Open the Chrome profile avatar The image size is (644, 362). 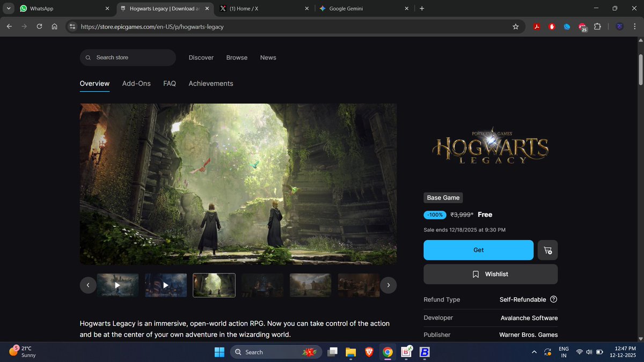(x=619, y=26)
